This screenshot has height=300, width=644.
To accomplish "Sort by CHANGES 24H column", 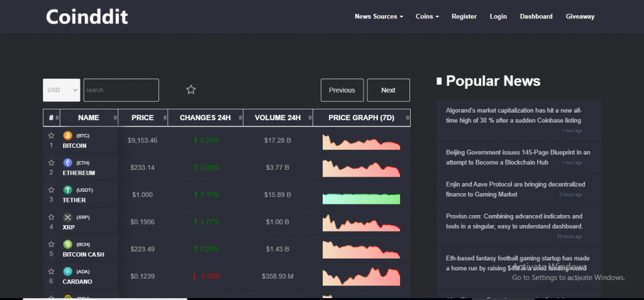I will 206,118.
